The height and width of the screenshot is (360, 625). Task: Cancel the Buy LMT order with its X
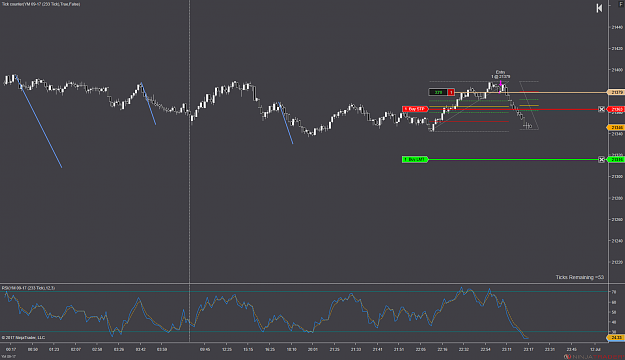pyautogui.click(x=601, y=159)
